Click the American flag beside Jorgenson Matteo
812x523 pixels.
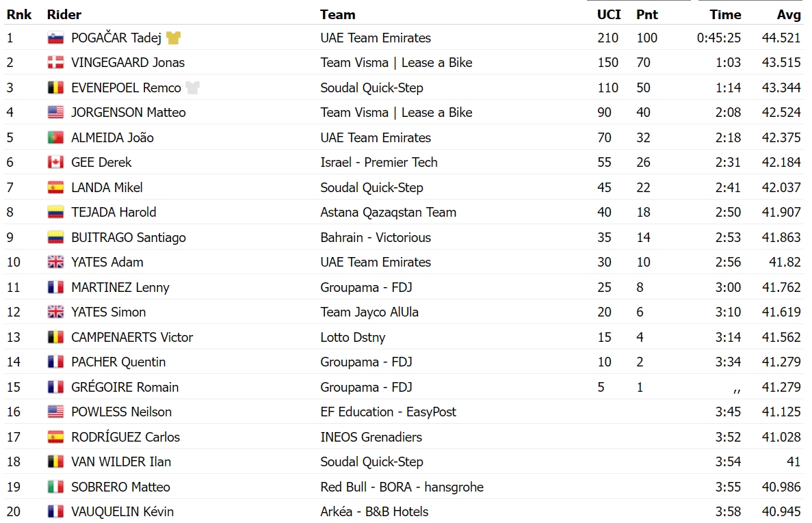coord(55,112)
